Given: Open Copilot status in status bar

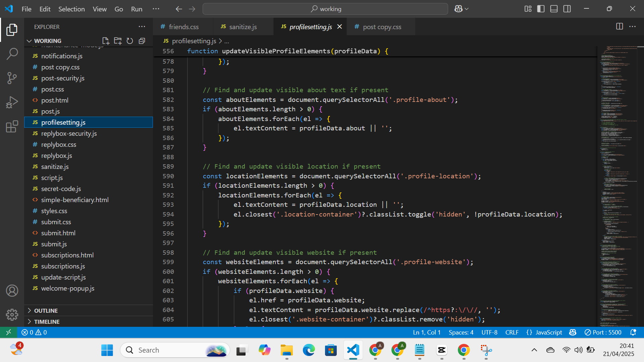Looking at the screenshot, I should pyautogui.click(x=573, y=332).
